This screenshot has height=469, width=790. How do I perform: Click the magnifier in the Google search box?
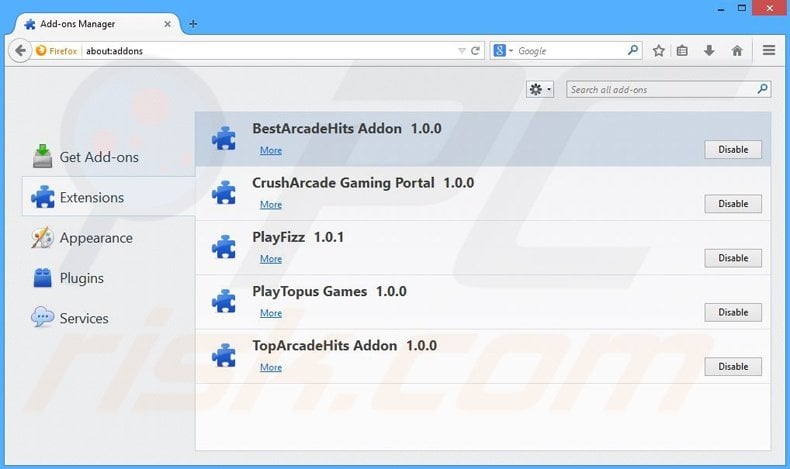pyautogui.click(x=633, y=50)
